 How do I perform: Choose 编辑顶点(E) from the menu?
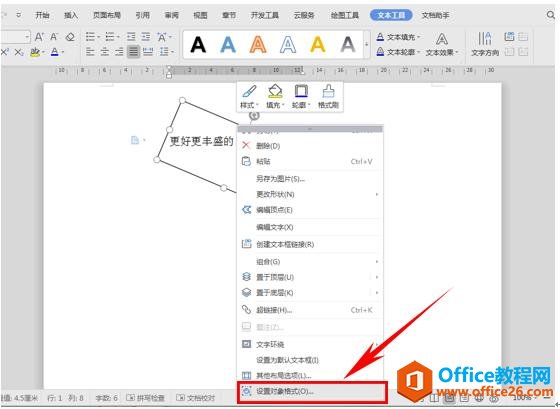pyautogui.click(x=310, y=210)
